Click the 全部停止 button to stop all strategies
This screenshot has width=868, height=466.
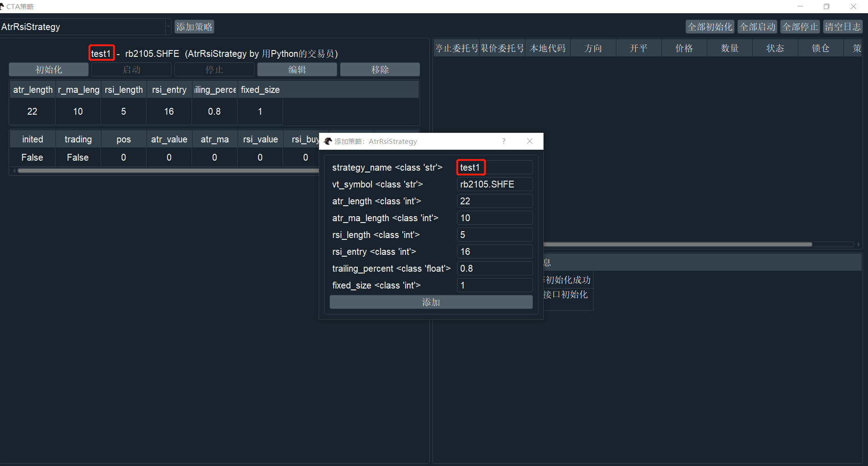[799, 26]
